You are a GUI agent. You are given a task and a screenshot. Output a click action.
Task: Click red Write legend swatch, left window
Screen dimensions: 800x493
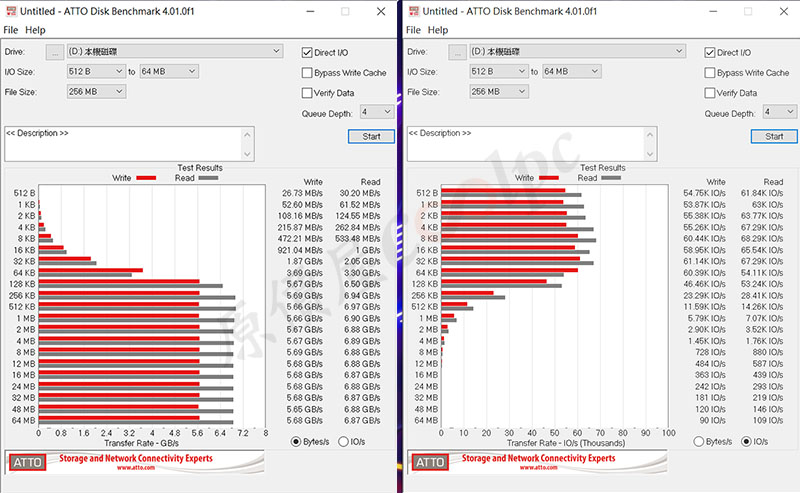[146, 178]
